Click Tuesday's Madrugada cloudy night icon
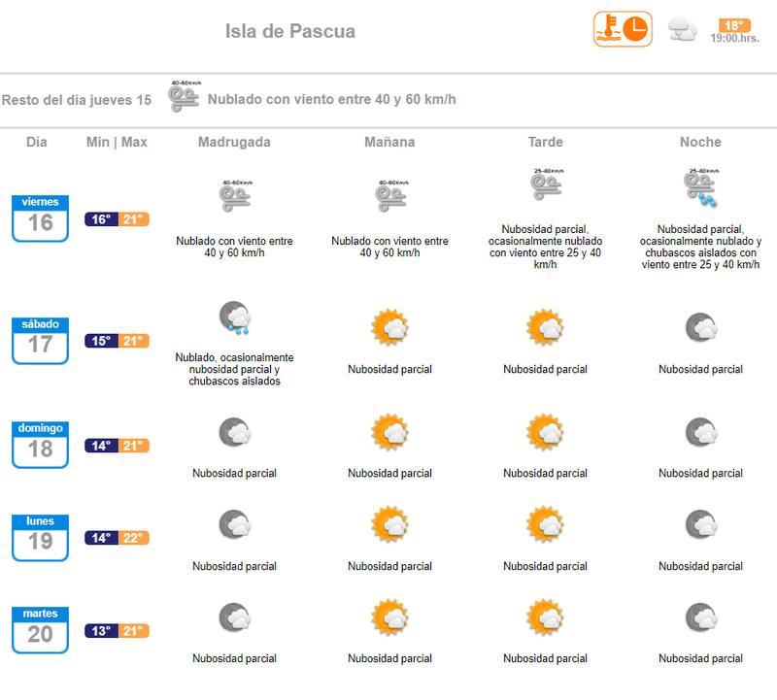 point(234,618)
